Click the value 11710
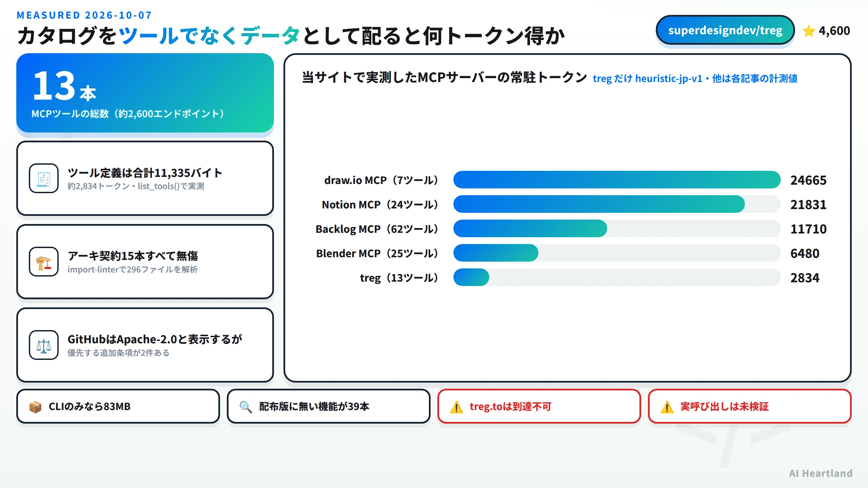The width and height of the screenshot is (868, 488). coord(808,229)
